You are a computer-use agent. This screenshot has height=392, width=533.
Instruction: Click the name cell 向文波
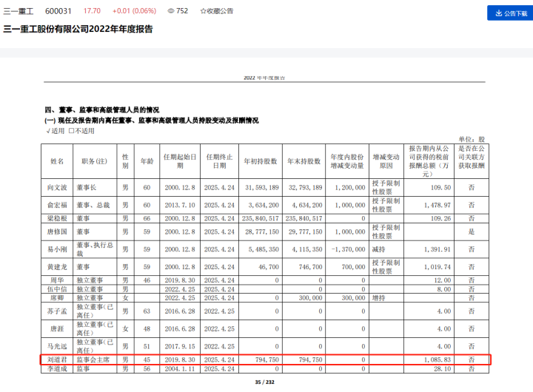click(x=57, y=188)
